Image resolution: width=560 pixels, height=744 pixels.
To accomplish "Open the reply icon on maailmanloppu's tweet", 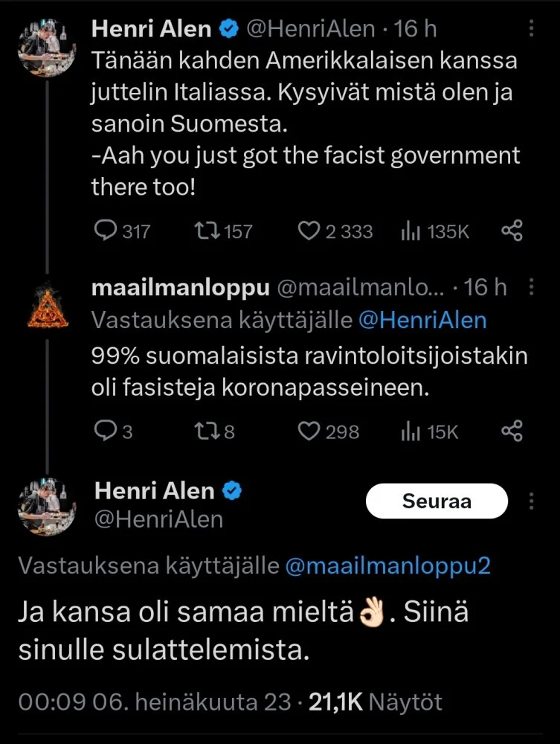I will pyautogui.click(x=105, y=430).
